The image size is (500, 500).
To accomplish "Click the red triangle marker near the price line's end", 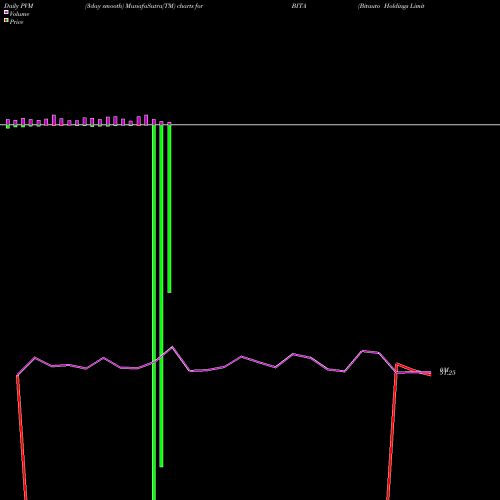I will 413,369.
